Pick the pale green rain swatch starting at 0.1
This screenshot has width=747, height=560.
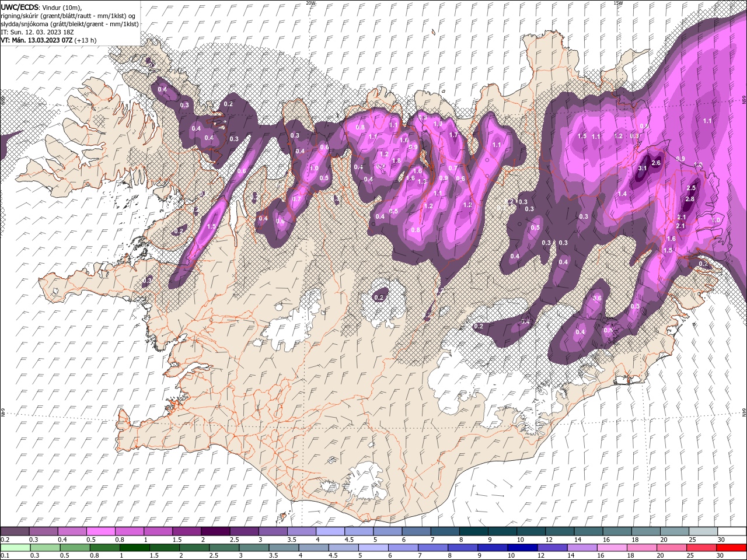(x=15, y=548)
